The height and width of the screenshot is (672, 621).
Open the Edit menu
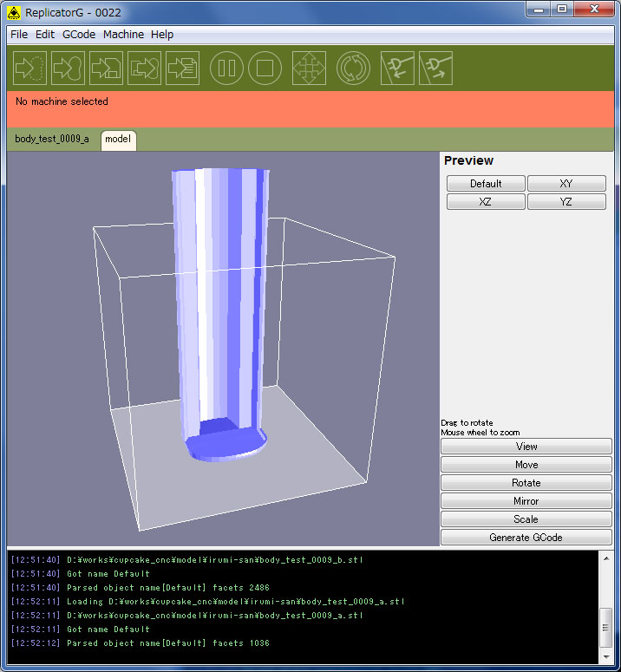pos(44,35)
